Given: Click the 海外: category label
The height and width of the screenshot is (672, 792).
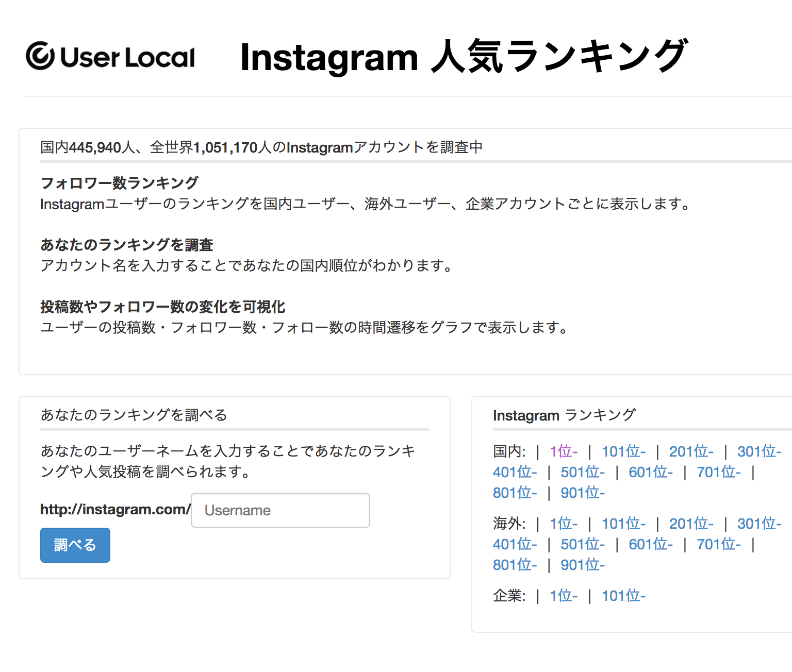Looking at the screenshot, I should (509, 524).
